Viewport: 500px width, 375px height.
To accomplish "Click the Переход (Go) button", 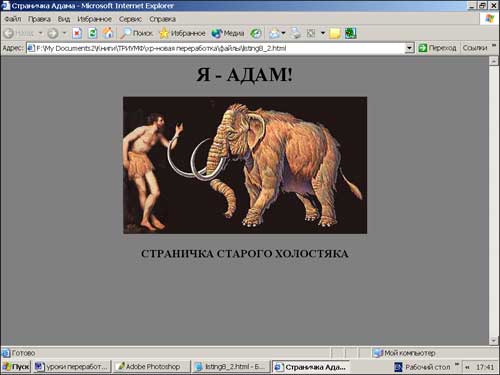I will click(437, 48).
